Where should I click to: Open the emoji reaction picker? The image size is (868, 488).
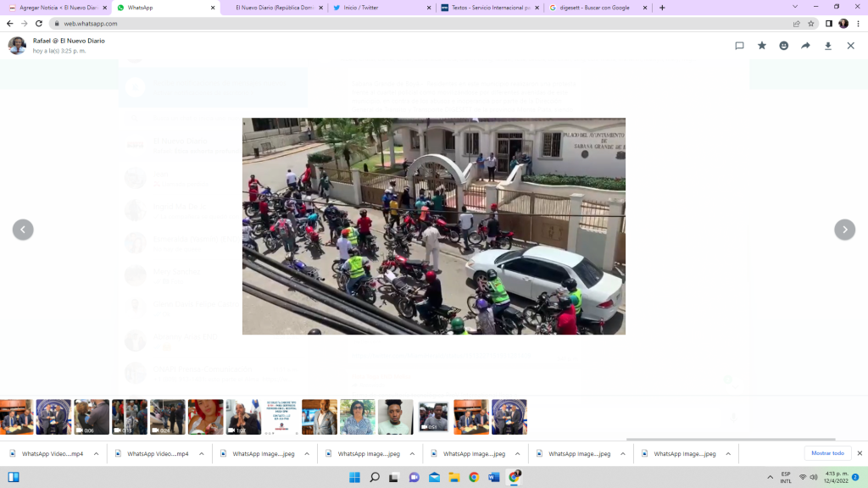pyautogui.click(x=783, y=46)
